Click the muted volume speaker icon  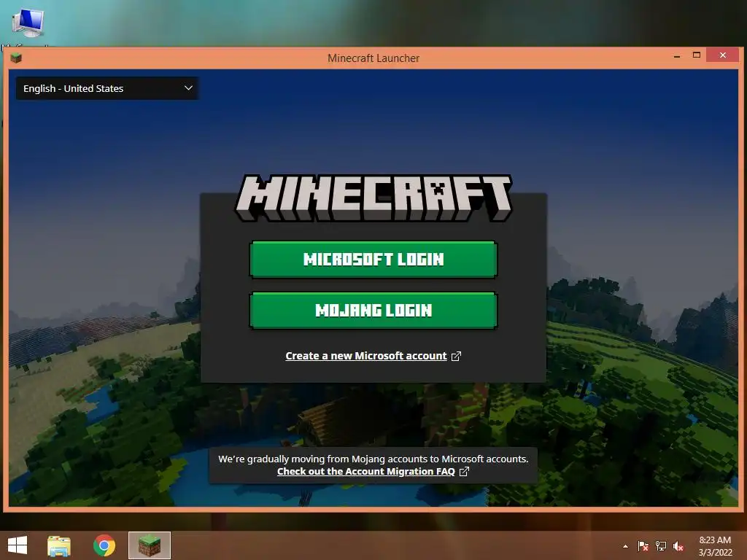(678, 546)
